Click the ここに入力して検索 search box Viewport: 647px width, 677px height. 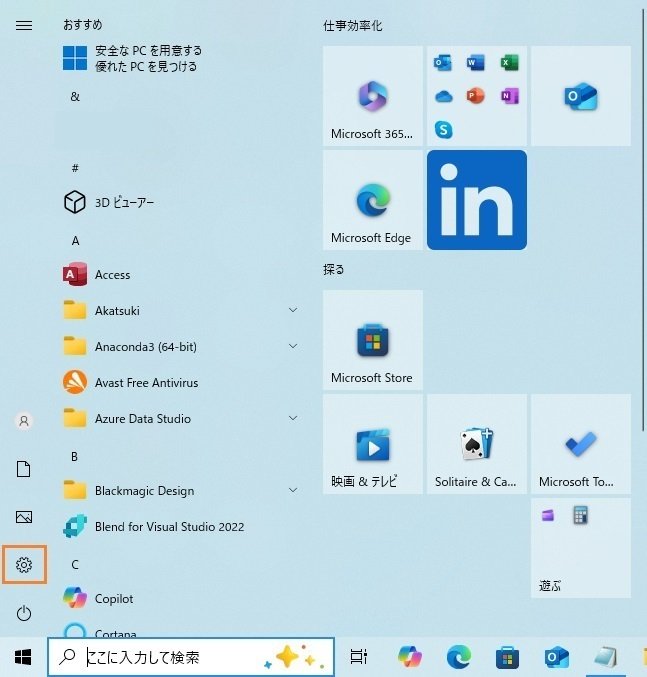tap(191, 657)
